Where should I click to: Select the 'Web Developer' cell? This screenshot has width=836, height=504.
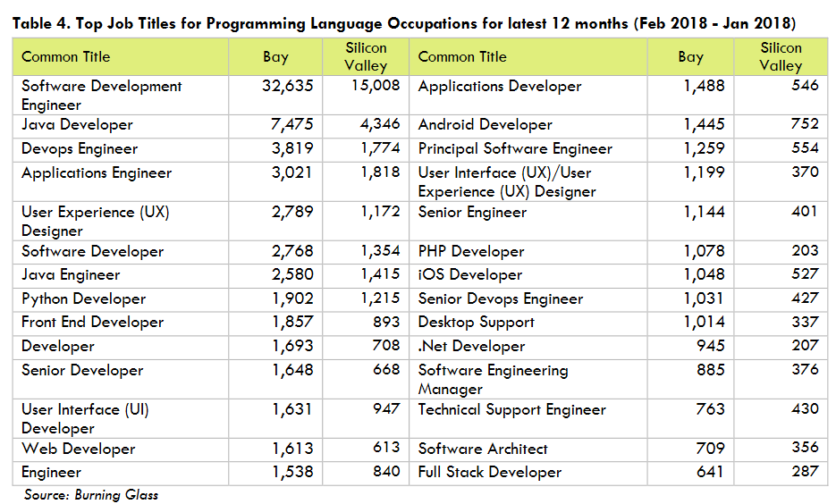[79, 449]
